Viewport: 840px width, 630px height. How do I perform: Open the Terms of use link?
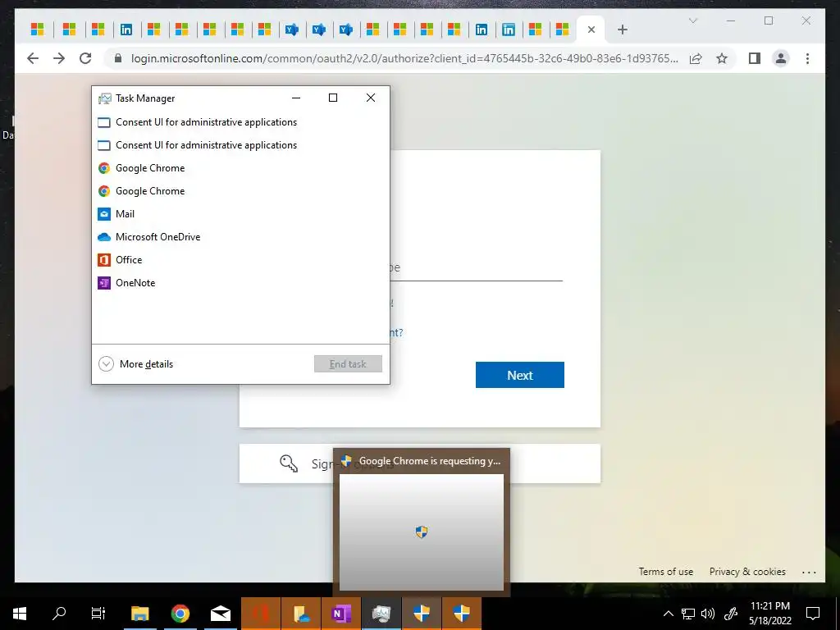tap(666, 572)
